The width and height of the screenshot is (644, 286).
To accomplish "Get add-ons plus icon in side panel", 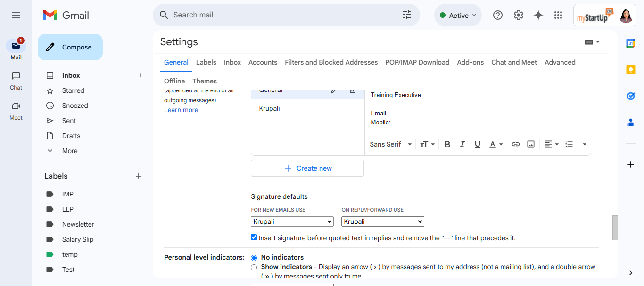I will click(631, 164).
